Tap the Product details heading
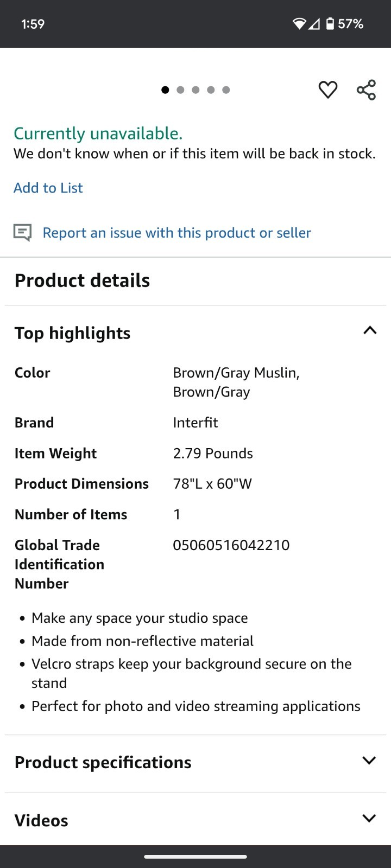The width and height of the screenshot is (391, 868). 82,280
